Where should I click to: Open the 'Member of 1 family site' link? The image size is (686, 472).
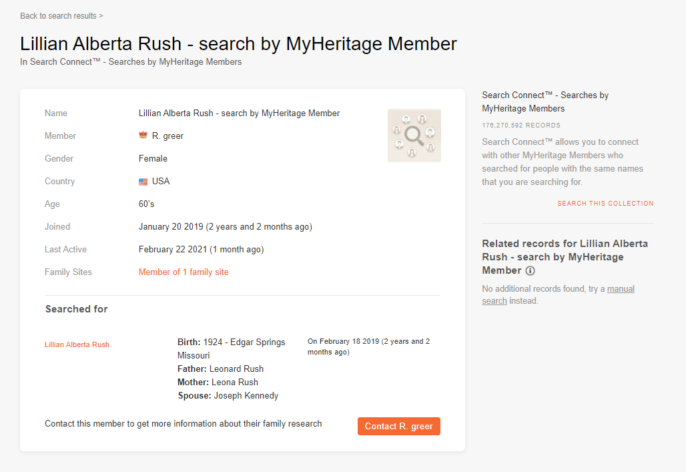pyautogui.click(x=183, y=272)
